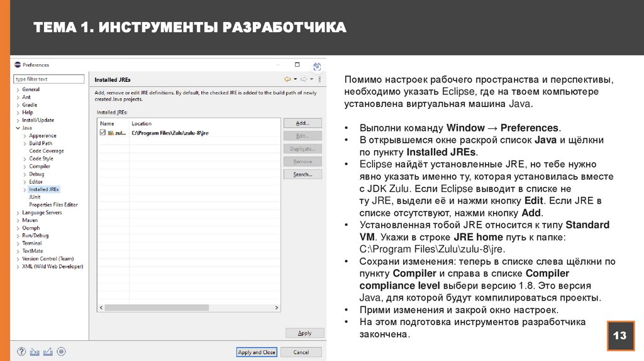Go back with the yellow arrow icon

tap(287, 79)
